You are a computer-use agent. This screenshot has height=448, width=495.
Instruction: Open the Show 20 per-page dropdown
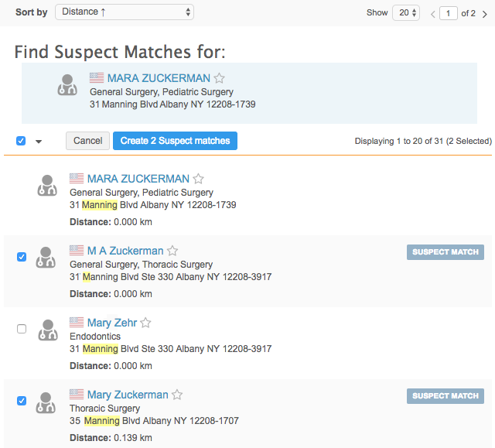coord(405,12)
